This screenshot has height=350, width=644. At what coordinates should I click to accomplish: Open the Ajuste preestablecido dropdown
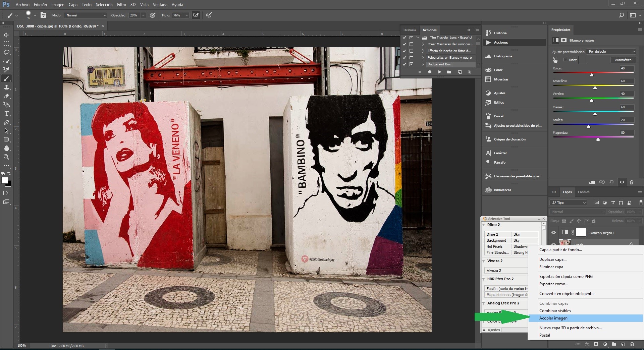click(611, 52)
